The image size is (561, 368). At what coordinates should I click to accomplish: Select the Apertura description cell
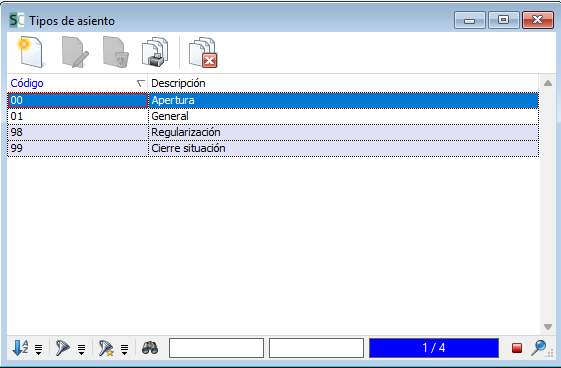[343, 100]
